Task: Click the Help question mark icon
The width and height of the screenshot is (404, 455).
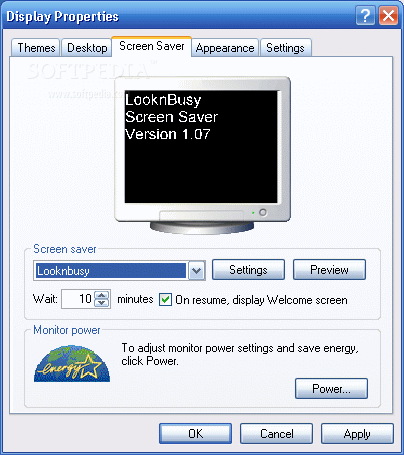Action: click(365, 16)
